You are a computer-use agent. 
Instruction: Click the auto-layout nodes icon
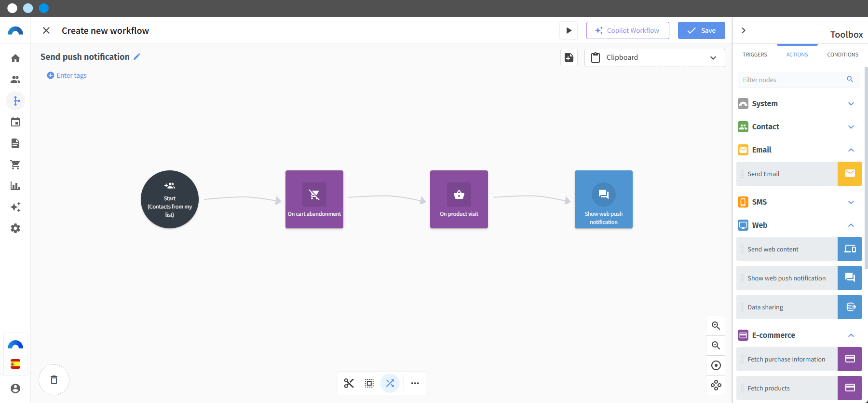point(716,385)
